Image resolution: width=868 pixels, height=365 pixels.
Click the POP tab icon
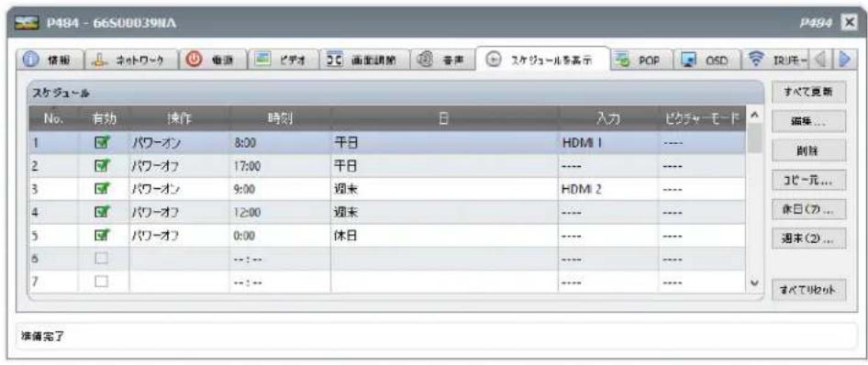(x=623, y=59)
